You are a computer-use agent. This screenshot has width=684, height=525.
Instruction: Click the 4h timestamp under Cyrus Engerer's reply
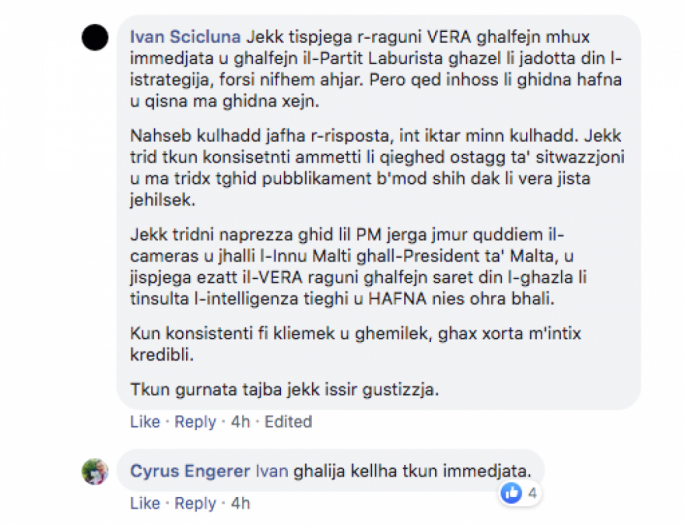click(240, 503)
